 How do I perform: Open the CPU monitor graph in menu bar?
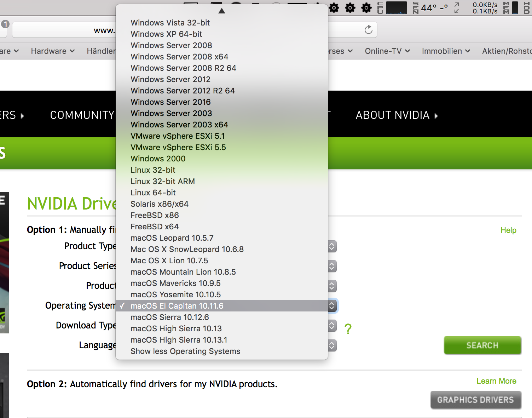click(x=397, y=7)
